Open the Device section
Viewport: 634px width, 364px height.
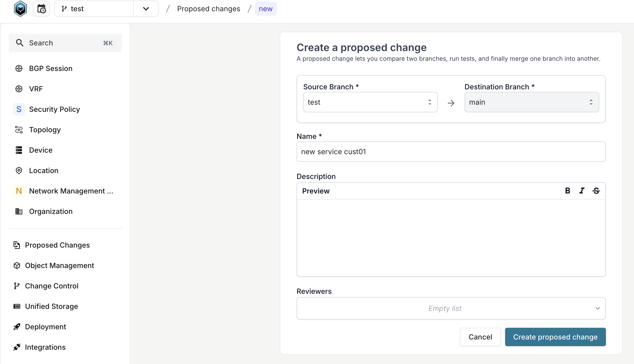[41, 150]
